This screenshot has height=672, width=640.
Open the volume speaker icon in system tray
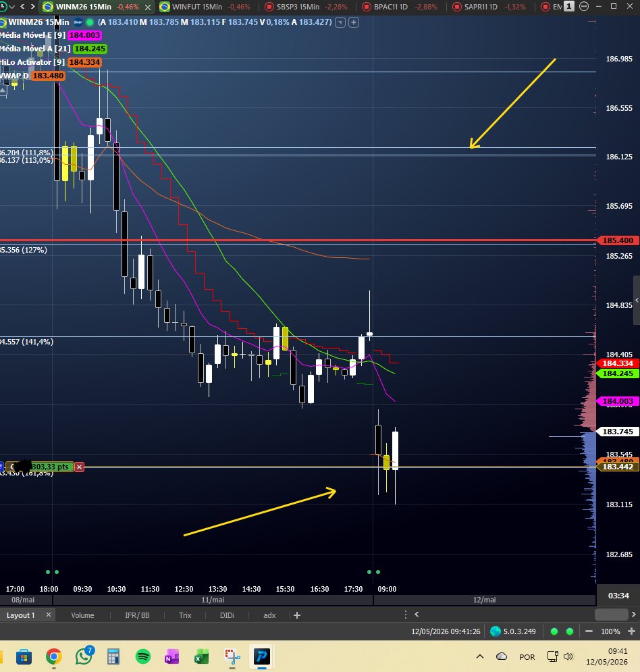pyautogui.click(x=568, y=656)
